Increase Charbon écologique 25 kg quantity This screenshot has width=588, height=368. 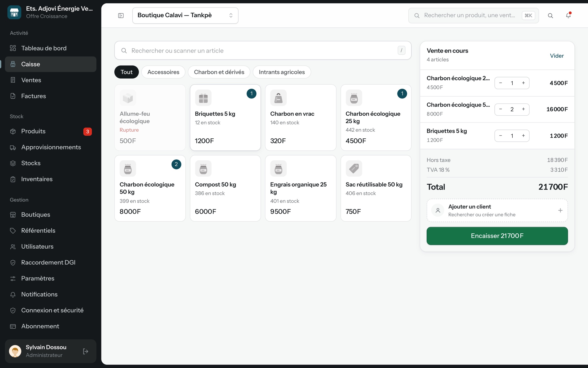523,83
